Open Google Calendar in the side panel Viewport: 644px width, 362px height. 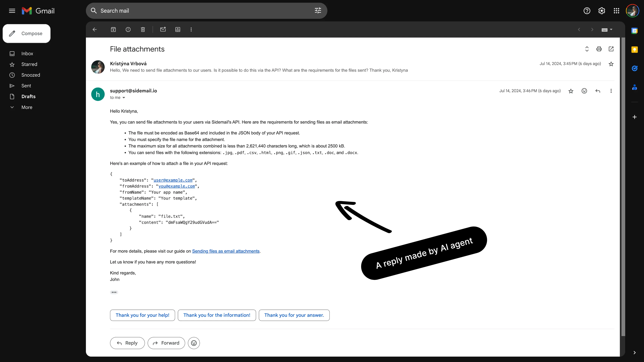point(635,31)
